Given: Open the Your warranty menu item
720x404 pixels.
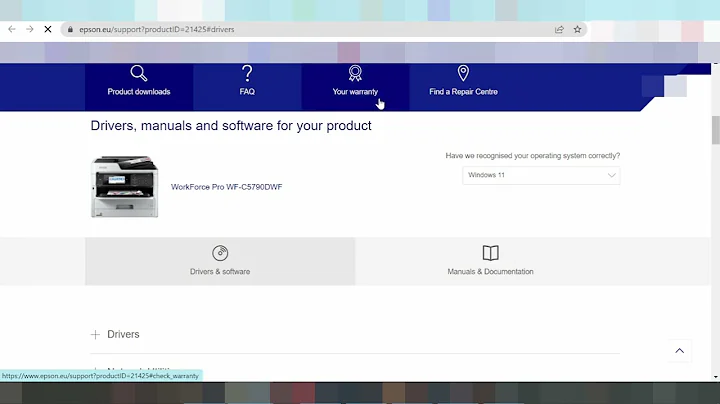Looking at the screenshot, I should [355, 87].
